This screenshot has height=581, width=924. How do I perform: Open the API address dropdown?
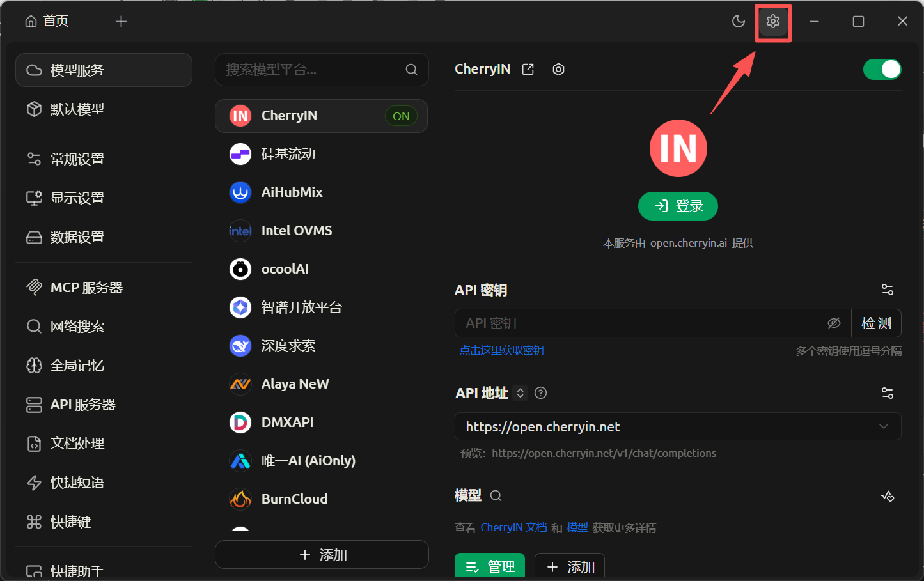tap(884, 426)
